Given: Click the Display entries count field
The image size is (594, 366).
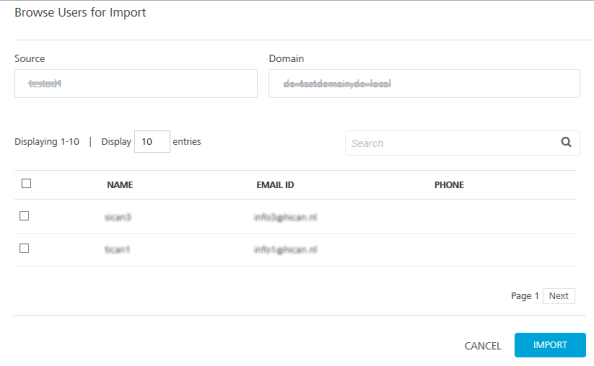Looking at the screenshot, I should [152, 142].
